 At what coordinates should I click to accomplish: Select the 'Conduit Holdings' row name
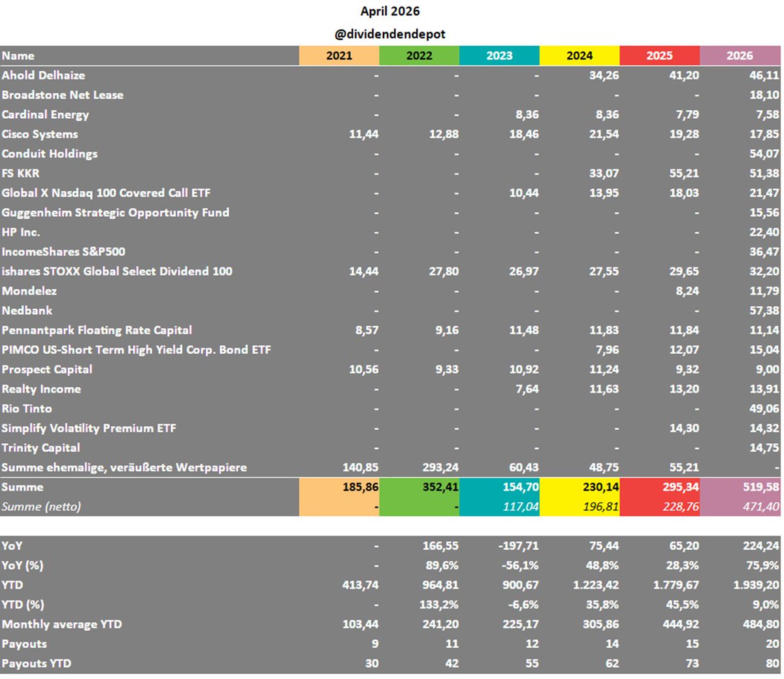(x=50, y=153)
